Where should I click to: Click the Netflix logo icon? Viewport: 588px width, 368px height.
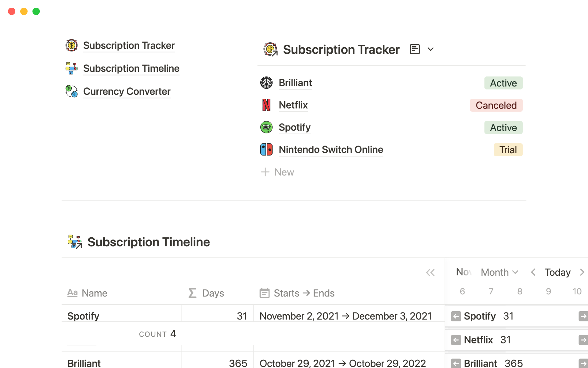coord(266,105)
